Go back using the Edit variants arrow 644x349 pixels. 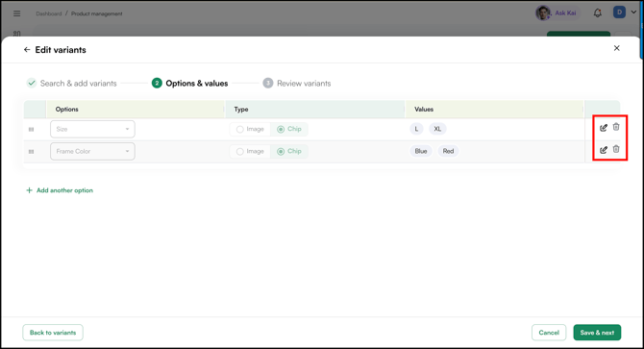click(x=27, y=50)
